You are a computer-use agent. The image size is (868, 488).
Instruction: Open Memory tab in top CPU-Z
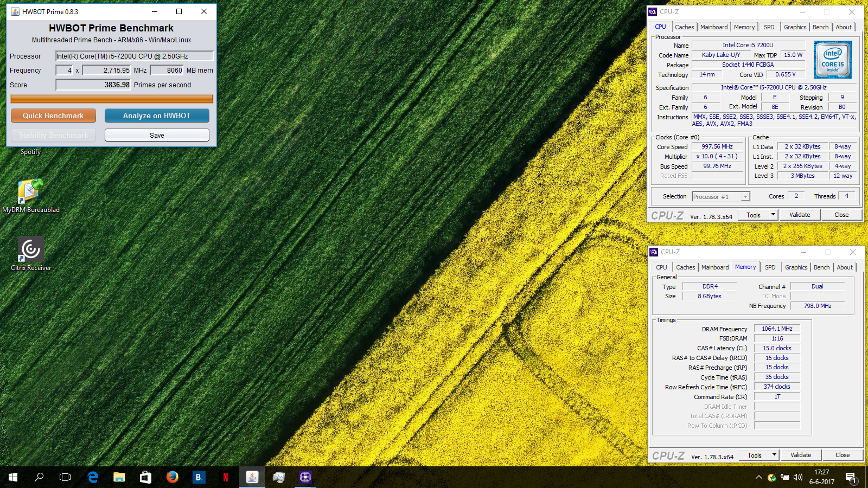click(x=744, y=27)
